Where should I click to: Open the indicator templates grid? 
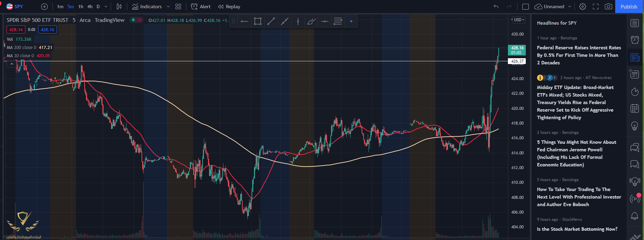tap(178, 7)
